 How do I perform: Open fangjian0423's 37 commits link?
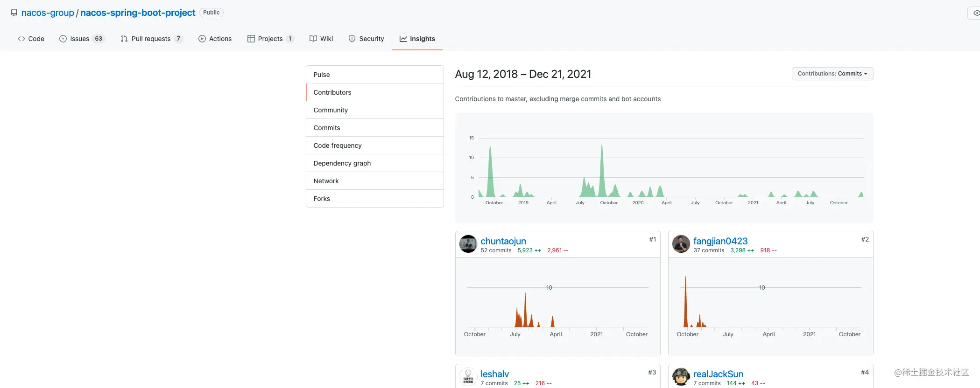709,250
